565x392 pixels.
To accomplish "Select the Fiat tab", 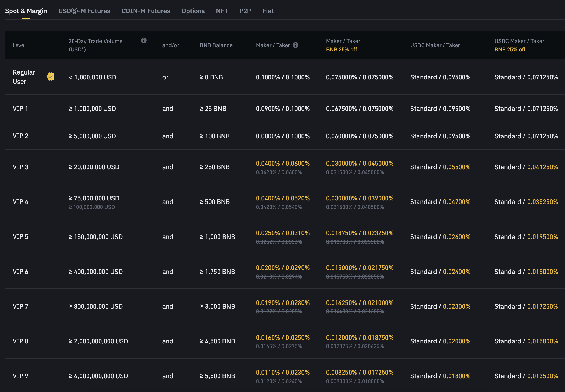I will click(268, 11).
